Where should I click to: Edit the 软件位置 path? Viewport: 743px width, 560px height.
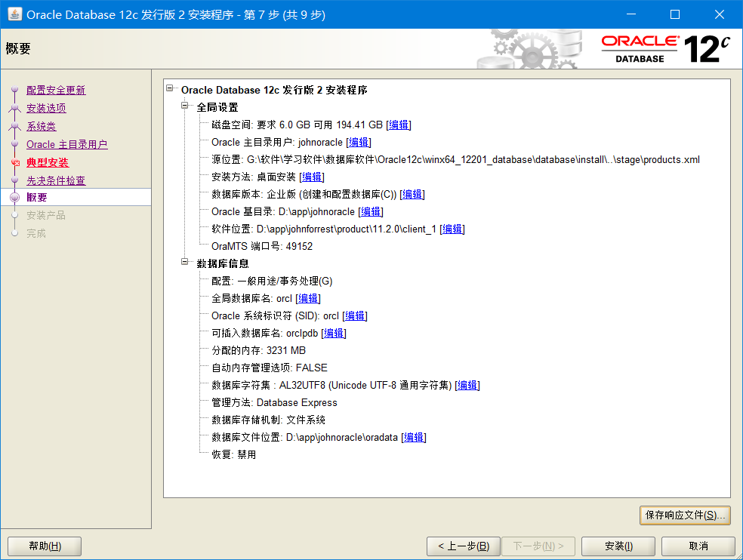click(452, 229)
